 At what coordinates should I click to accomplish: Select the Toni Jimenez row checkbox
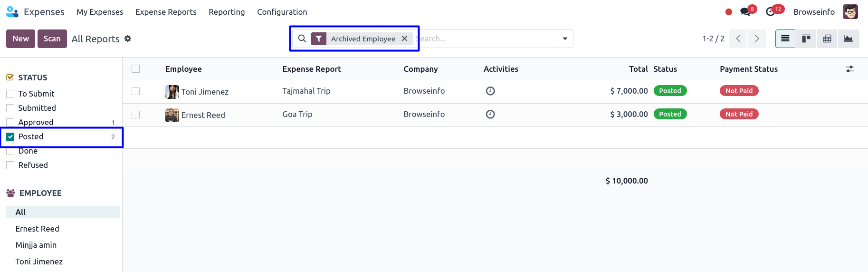pos(136,91)
